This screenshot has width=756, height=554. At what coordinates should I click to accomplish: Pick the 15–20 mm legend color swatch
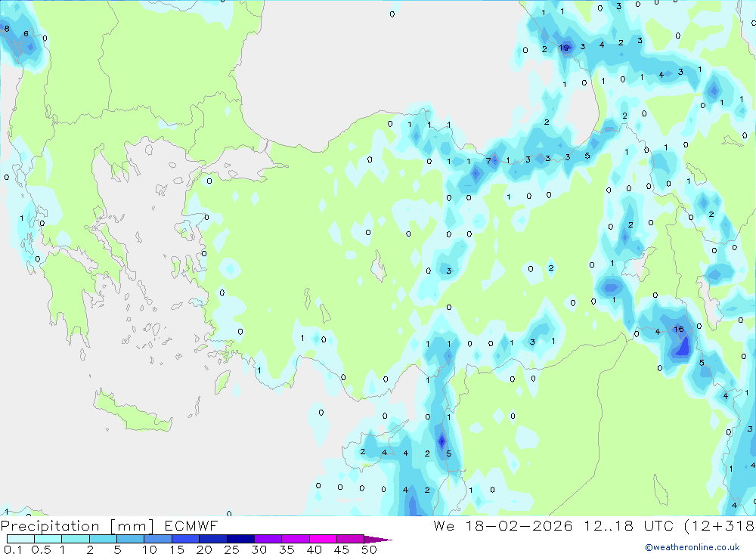pyautogui.click(x=186, y=539)
